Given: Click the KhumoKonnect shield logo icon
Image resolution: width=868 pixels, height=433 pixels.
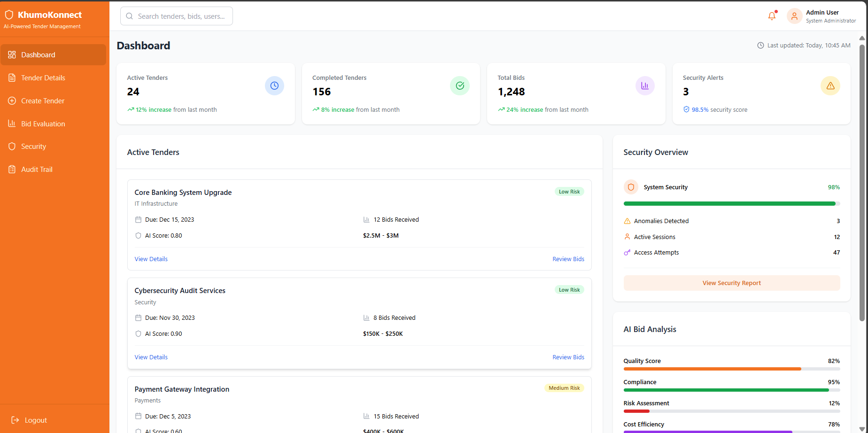Looking at the screenshot, I should [x=9, y=15].
